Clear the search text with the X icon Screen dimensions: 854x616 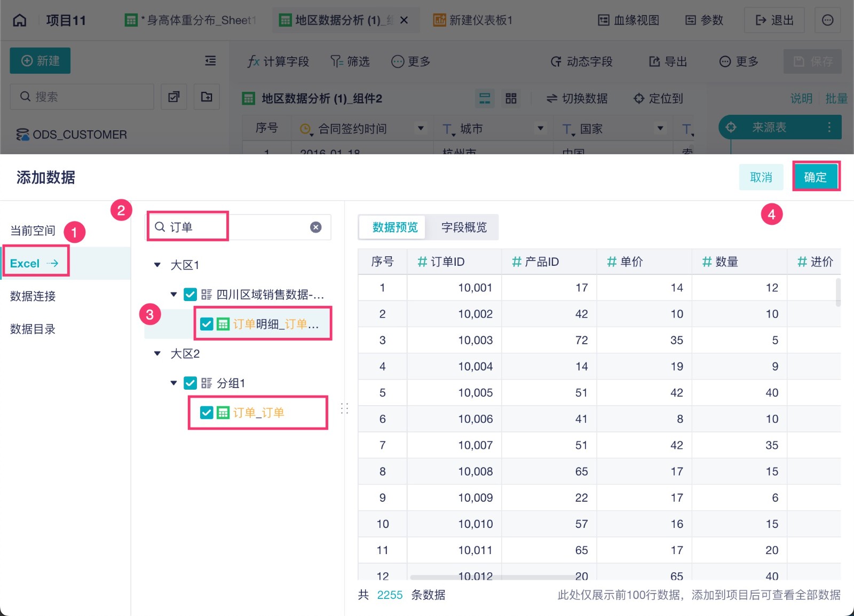point(316,227)
